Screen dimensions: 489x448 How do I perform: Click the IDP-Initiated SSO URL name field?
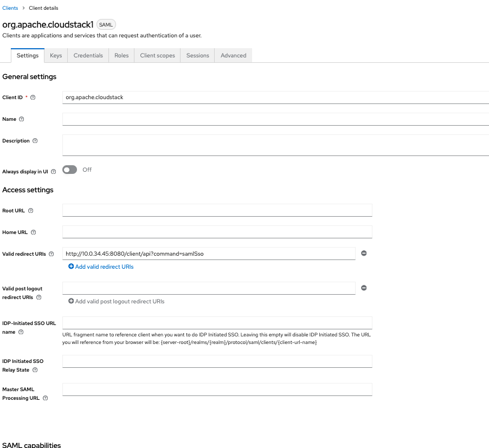(x=217, y=323)
